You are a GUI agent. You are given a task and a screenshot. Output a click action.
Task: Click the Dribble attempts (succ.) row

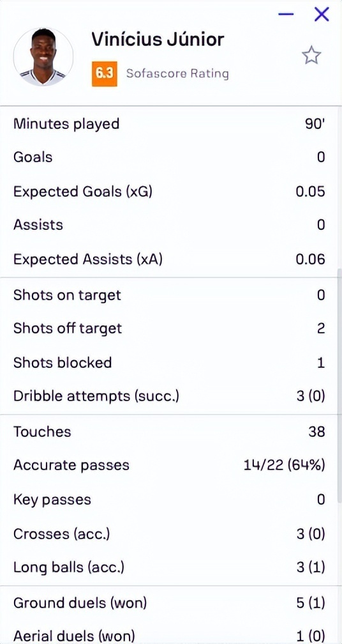(x=169, y=396)
